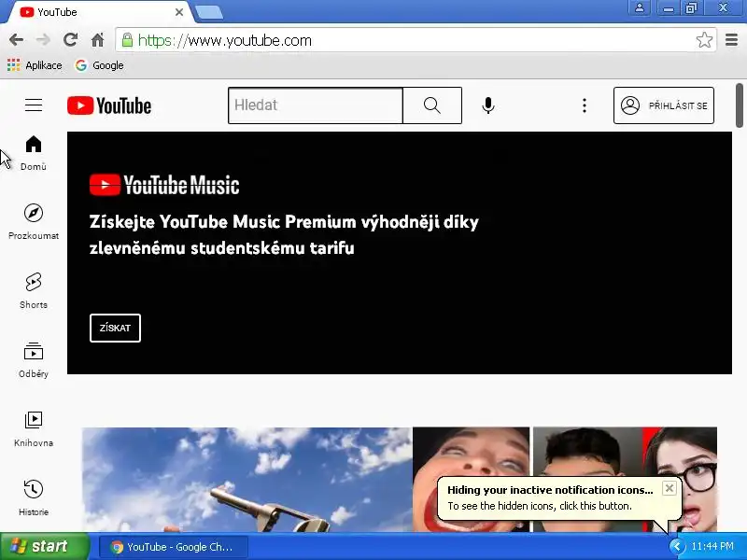Open Prozkoumat compass section
Screen dimensions: 747x560
pos(34,221)
